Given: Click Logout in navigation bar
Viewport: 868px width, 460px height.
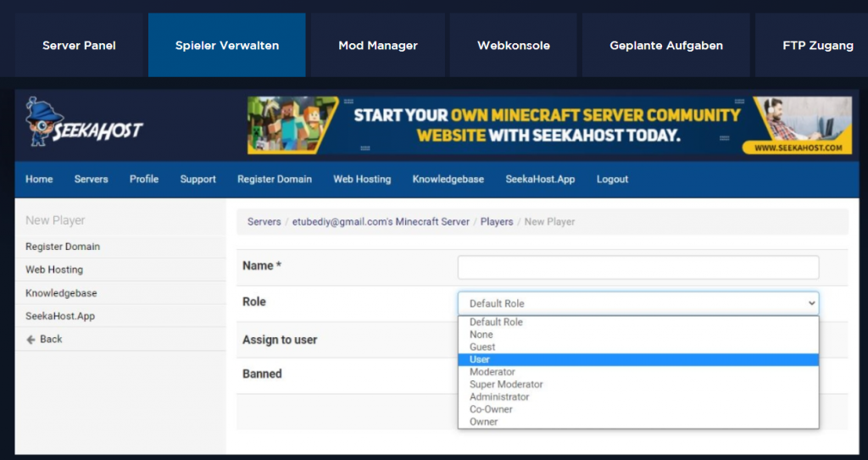Looking at the screenshot, I should tap(612, 180).
